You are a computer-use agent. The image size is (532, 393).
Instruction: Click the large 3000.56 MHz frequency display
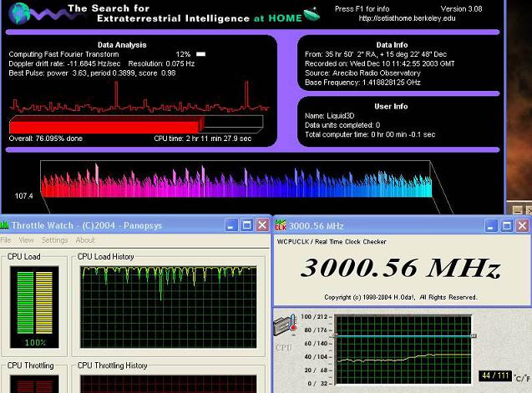click(401, 268)
